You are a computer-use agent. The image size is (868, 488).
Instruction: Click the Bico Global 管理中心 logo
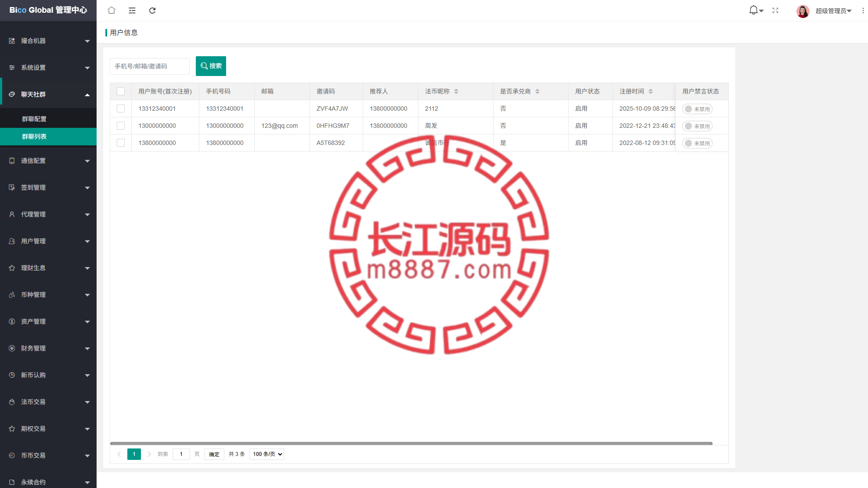point(48,10)
